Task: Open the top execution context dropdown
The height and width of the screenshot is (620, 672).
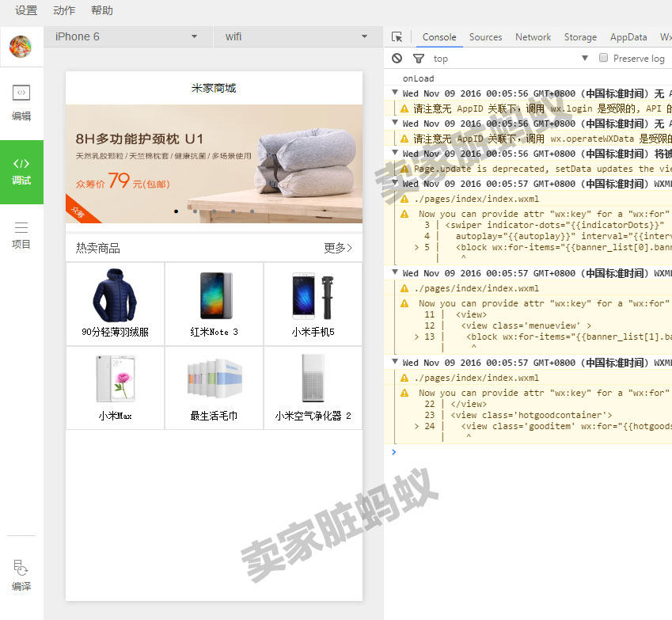Action: [x=510, y=59]
